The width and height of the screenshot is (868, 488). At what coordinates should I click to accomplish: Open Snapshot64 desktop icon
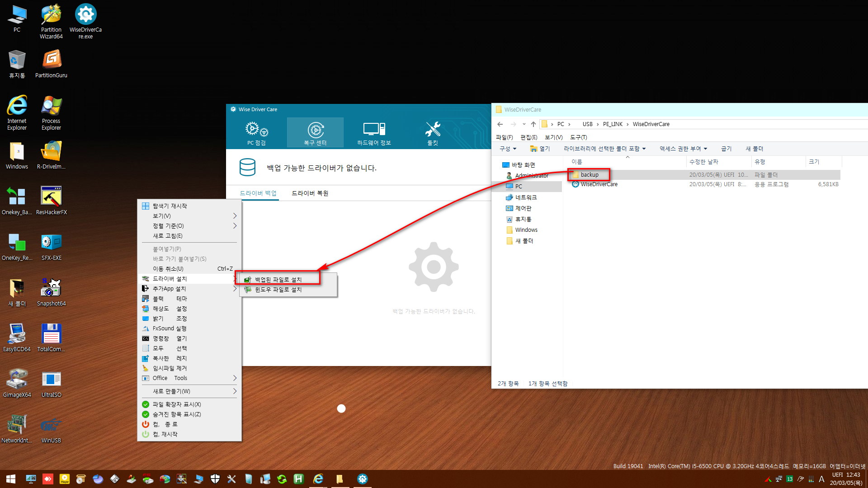(51, 292)
